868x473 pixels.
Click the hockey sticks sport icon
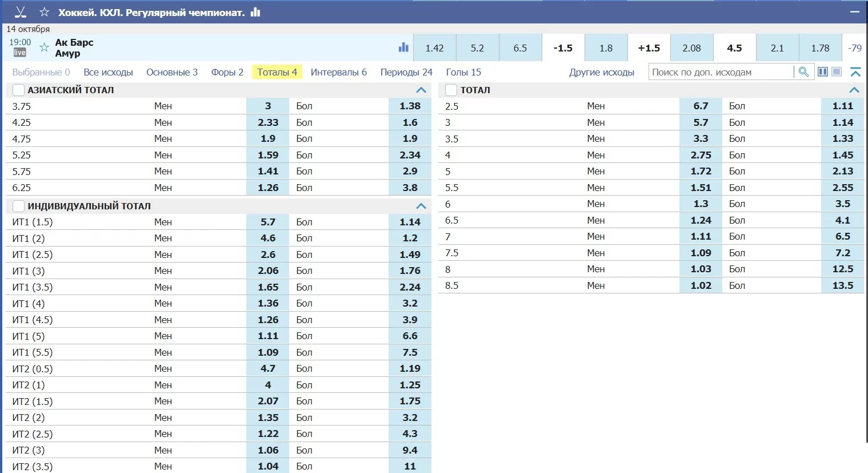(x=21, y=12)
